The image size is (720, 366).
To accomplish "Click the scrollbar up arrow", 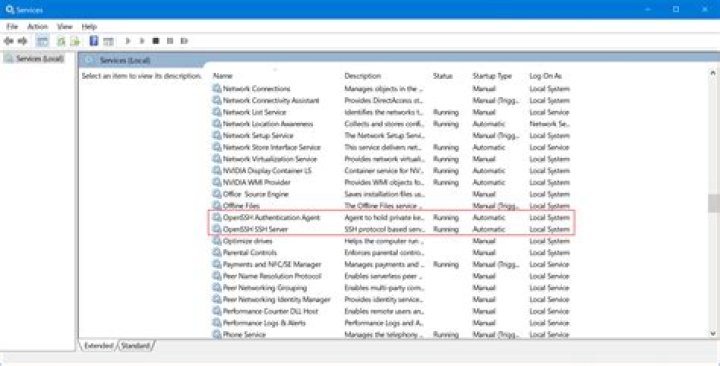I will (x=713, y=73).
